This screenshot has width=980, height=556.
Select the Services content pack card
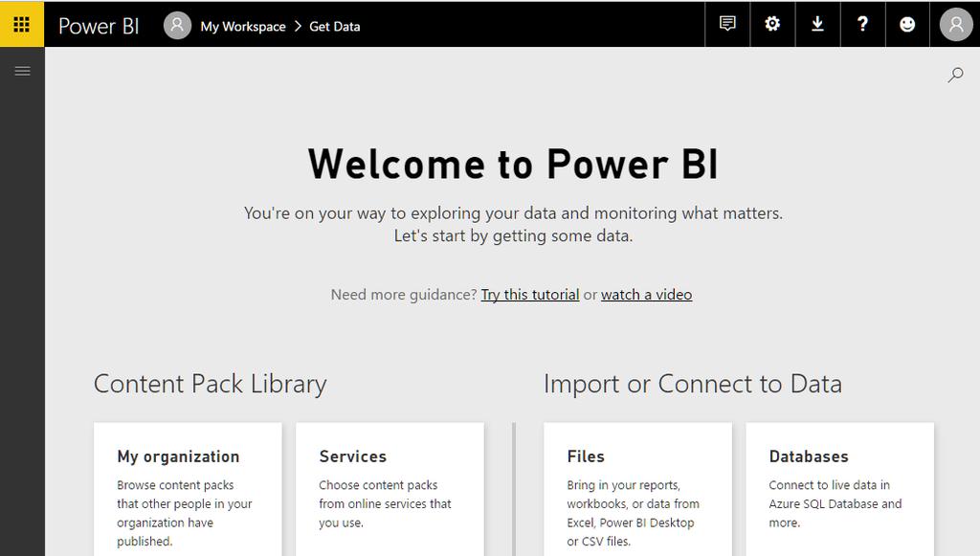pyautogui.click(x=390, y=489)
